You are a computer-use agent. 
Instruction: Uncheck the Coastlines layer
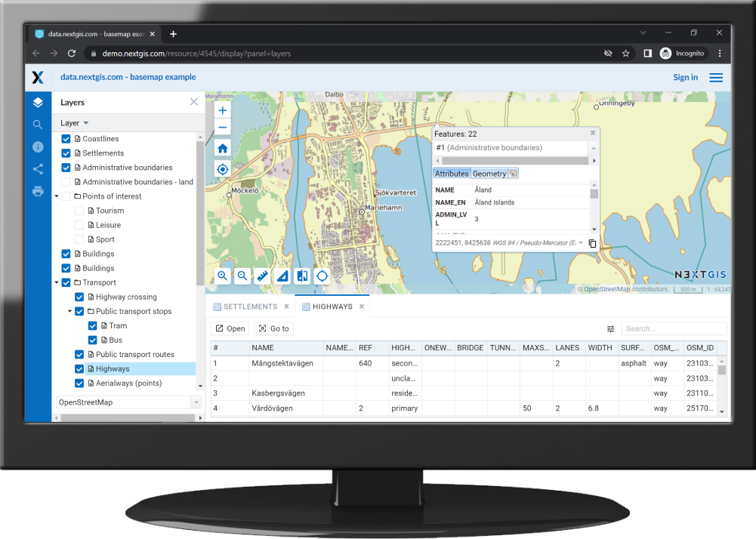coord(66,139)
